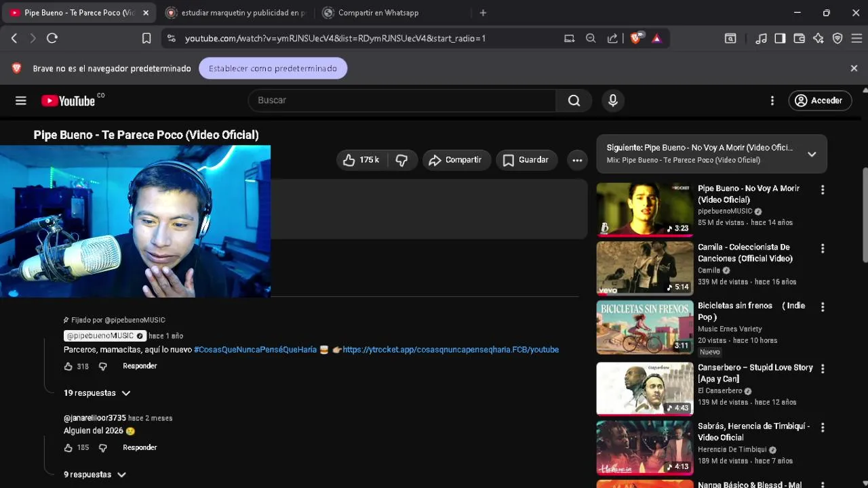The image size is (868, 488).
Task: View site information icon in address bar
Action: [x=171, y=39]
